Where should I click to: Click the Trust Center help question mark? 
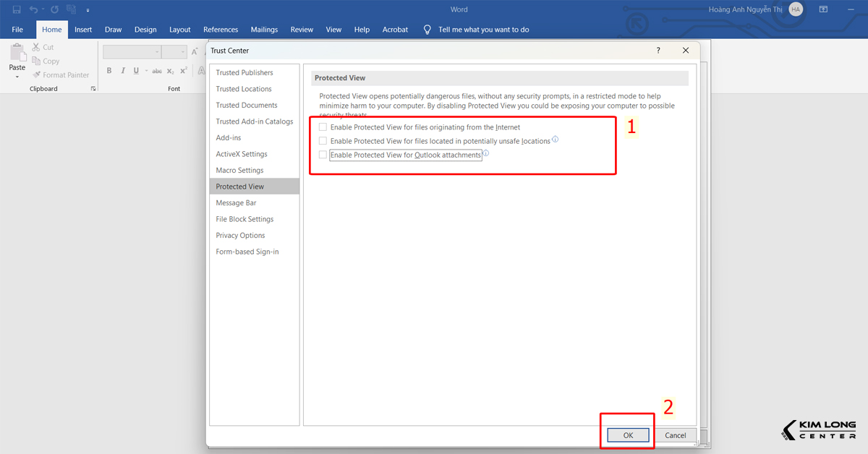pos(658,51)
